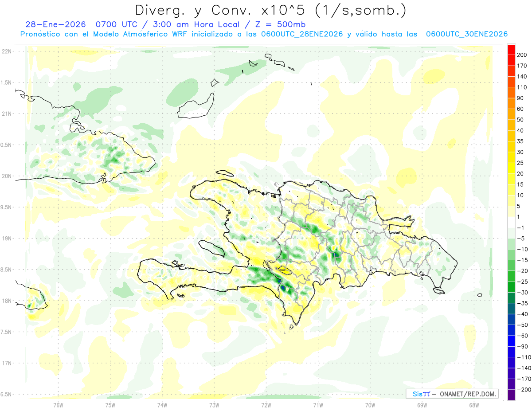
Task: Click the latitude axis label '21N'
Action: pyautogui.click(x=6, y=114)
